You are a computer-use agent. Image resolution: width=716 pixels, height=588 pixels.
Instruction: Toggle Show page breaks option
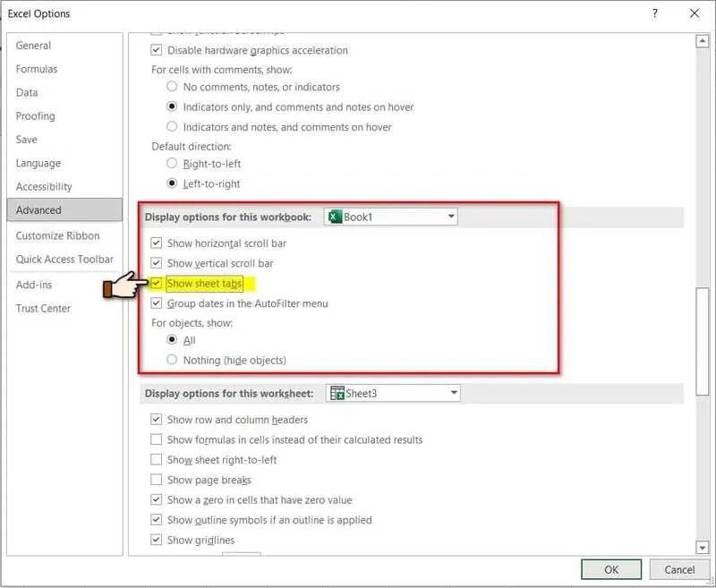tap(158, 480)
